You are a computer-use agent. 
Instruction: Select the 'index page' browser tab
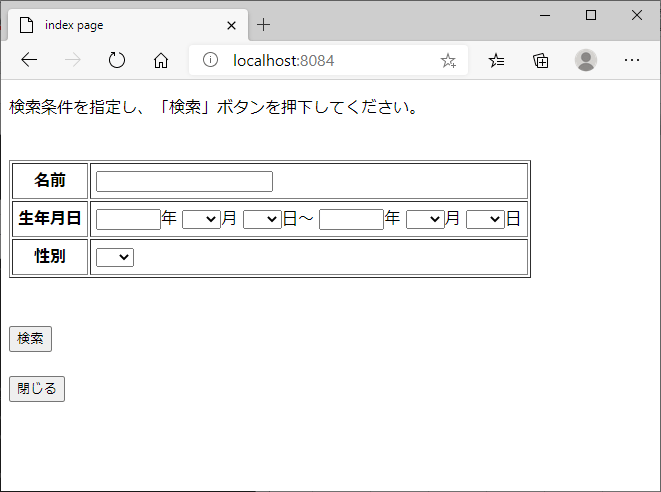point(120,25)
